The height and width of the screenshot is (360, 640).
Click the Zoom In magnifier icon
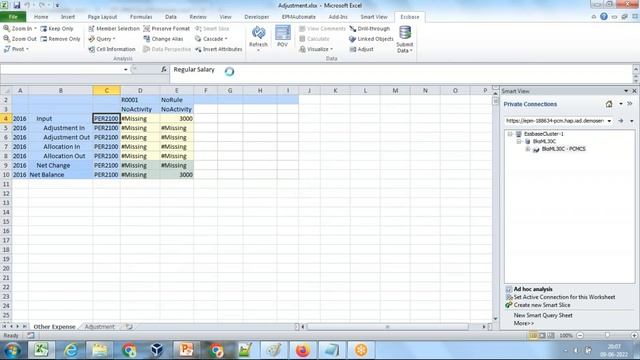[7, 29]
